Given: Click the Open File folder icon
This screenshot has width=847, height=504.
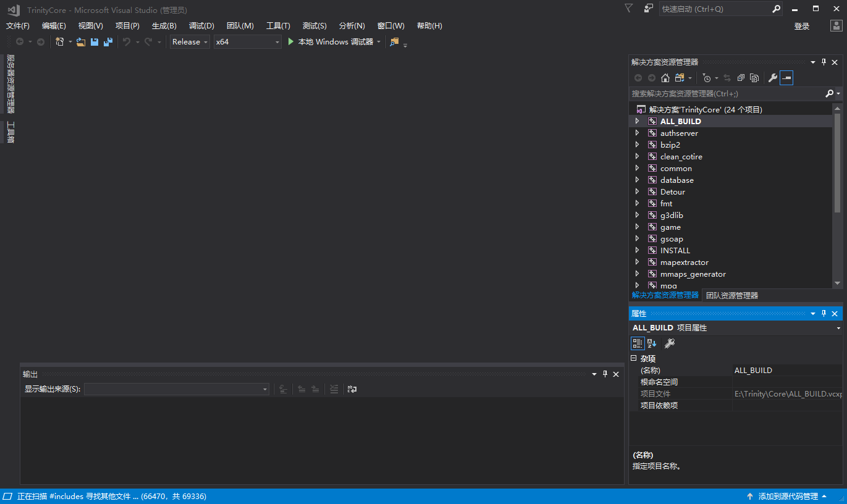Looking at the screenshot, I should 81,42.
